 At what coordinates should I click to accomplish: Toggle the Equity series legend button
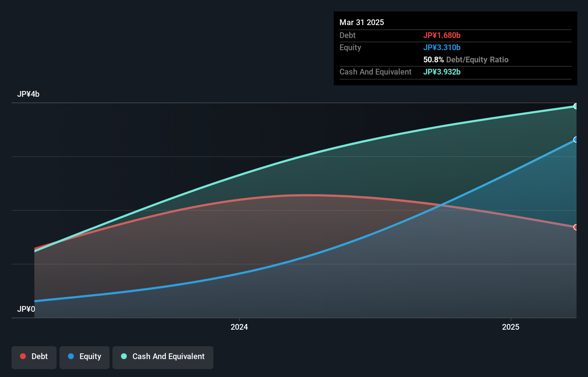85,357
